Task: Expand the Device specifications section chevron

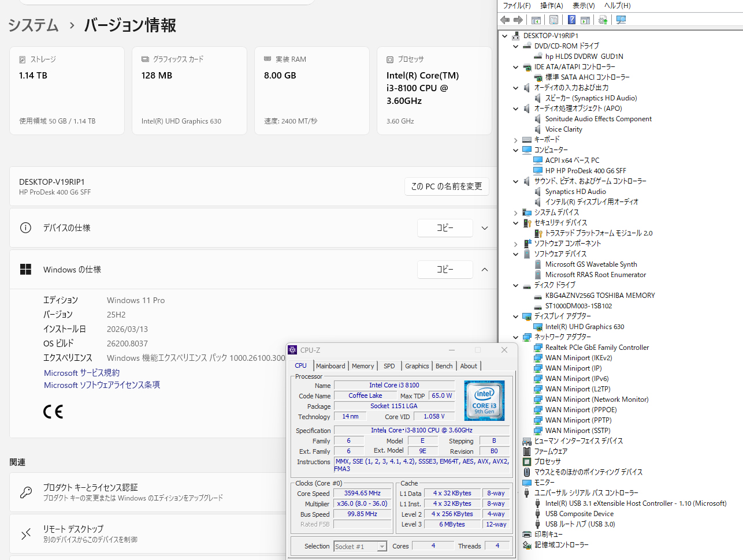Action: [x=485, y=228]
